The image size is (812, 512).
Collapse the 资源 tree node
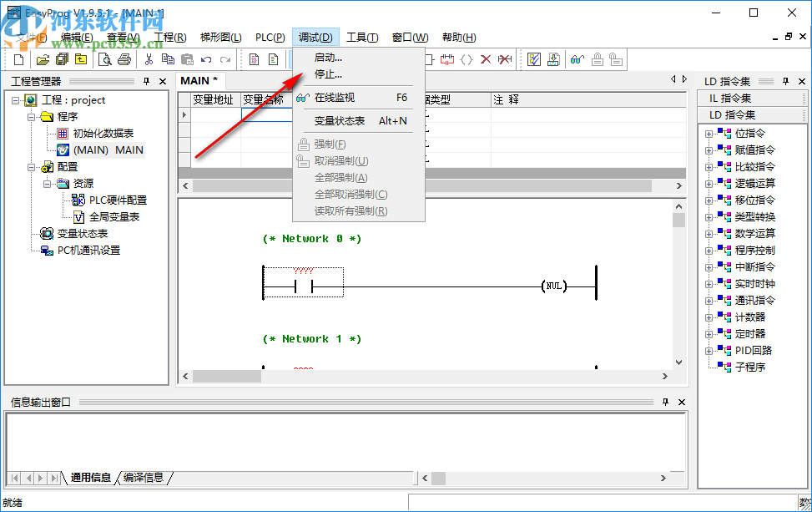(x=47, y=184)
